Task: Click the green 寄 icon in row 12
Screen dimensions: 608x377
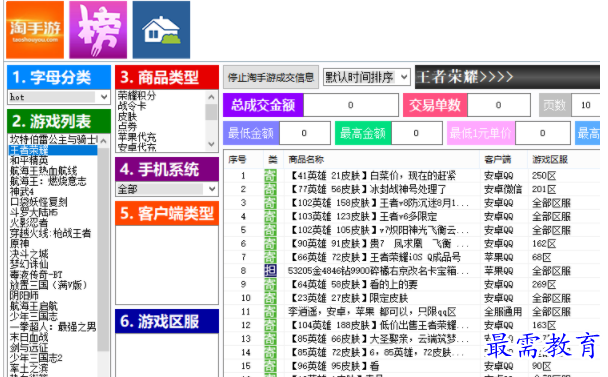Action: point(270,325)
